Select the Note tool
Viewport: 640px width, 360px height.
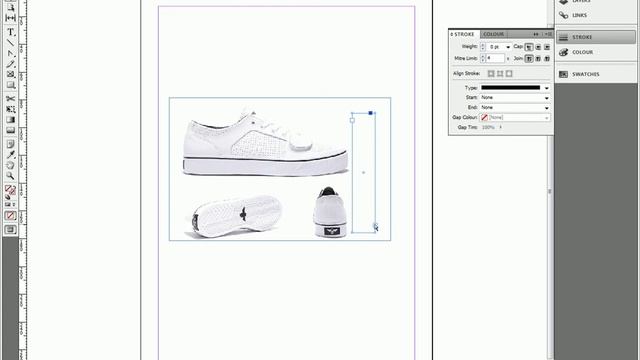coord(11,144)
